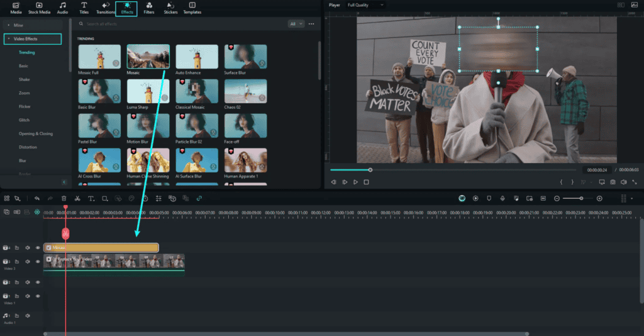Click the current timecode field 00:00:00:24
Screen dimensions: 644x336
(597, 170)
